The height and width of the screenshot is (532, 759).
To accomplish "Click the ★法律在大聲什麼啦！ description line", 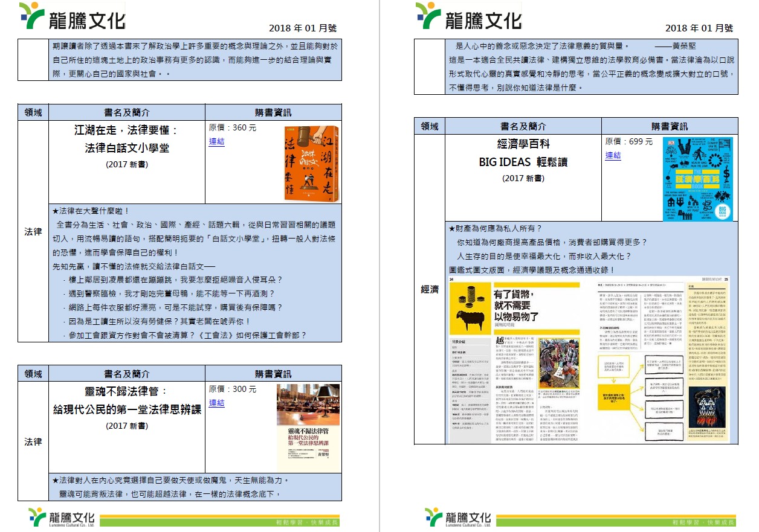I will (91, 211).
